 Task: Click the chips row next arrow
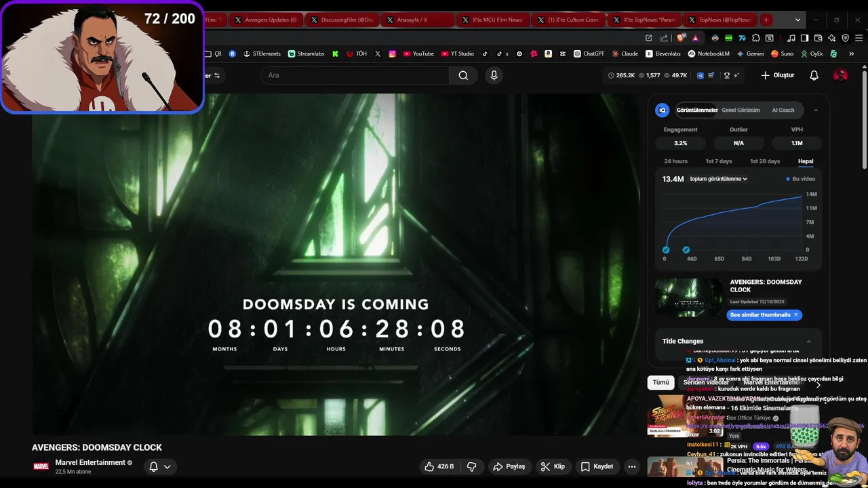tap(818, 384)
